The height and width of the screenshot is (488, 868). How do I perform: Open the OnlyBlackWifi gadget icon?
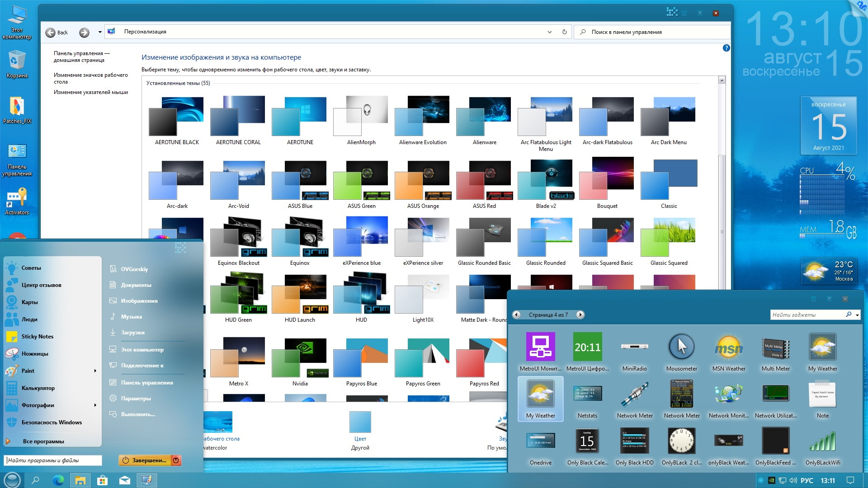coord(822,441)
